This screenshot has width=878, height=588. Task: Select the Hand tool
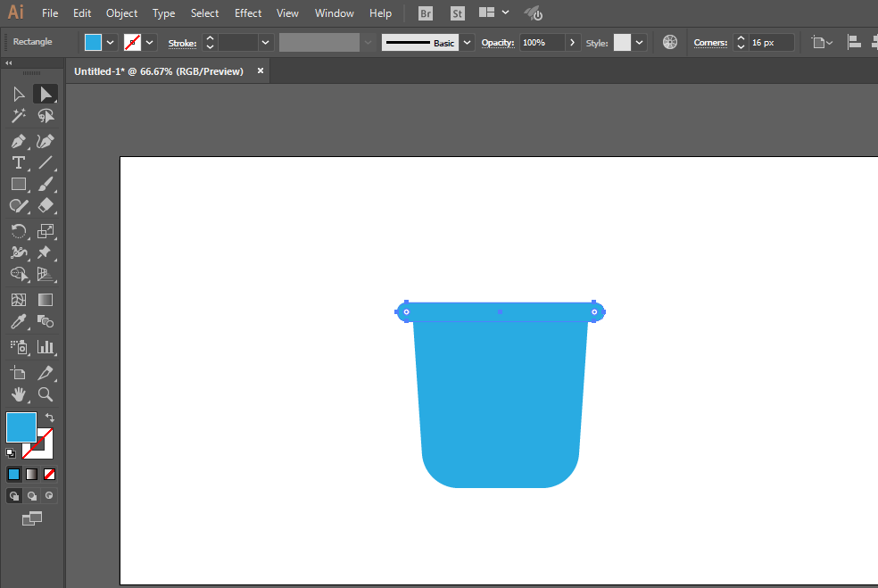click(x=18, y=394)
